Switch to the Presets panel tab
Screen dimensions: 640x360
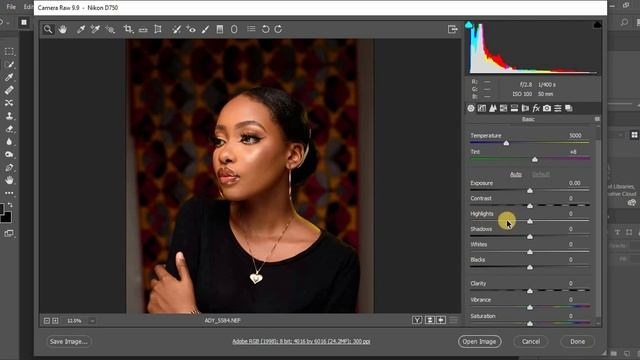[558, 108]
